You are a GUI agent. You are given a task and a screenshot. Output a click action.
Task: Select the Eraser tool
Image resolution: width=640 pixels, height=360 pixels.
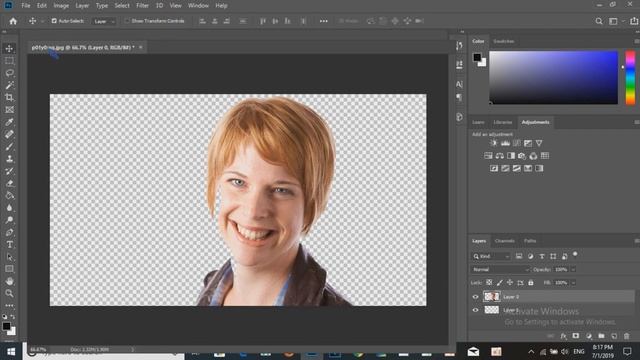click(9, 183)
